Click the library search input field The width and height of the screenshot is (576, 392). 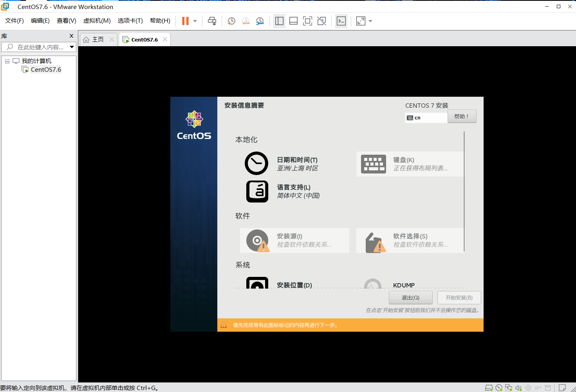[34, 47]
